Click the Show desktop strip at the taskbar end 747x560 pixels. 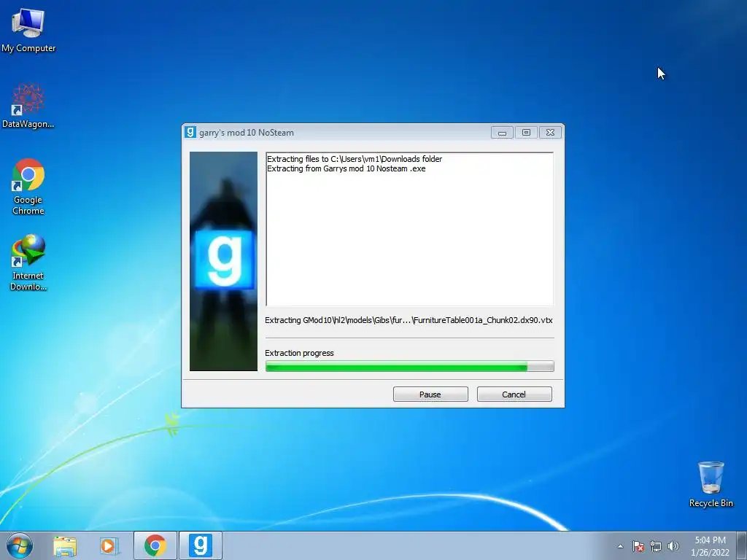coord(742,545)
